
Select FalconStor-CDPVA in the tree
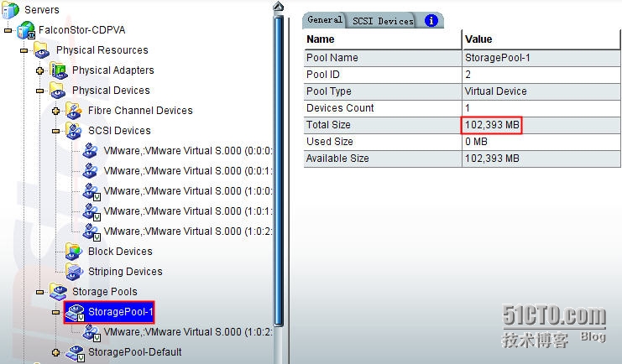pos(81,30)
